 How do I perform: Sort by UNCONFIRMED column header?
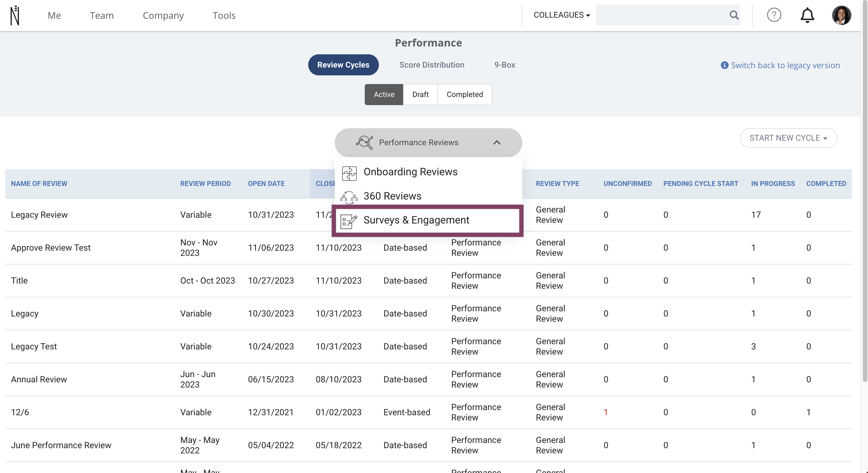point(627,184)
